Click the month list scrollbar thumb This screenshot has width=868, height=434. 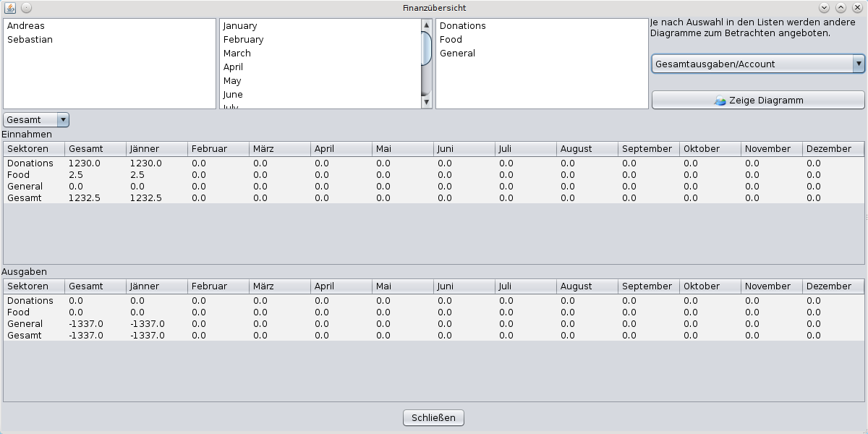click(x=427, y=48)
